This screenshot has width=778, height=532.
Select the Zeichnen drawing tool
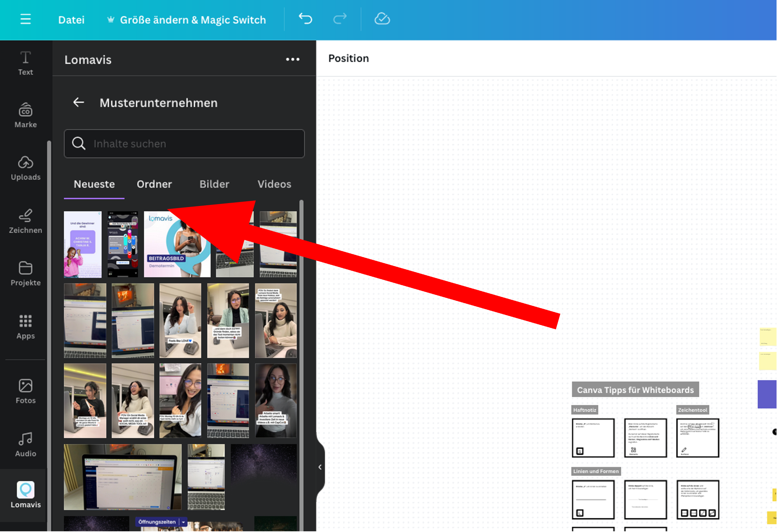(x=26, y=221)
